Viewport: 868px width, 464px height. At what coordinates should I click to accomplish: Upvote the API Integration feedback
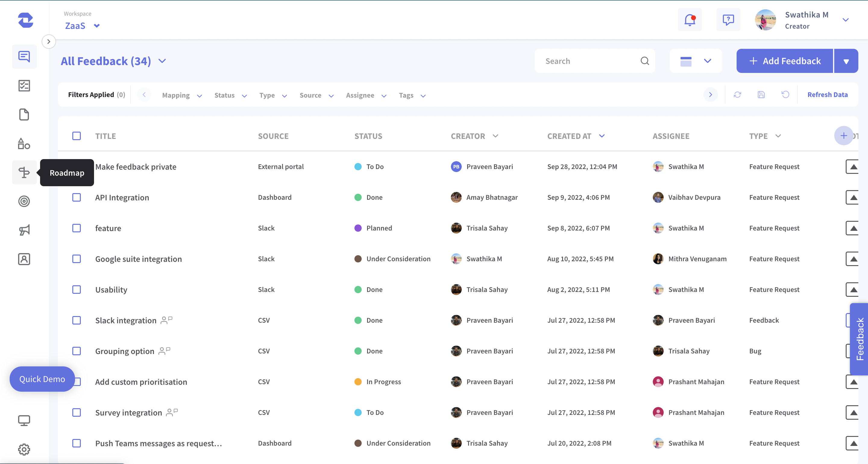(x=853, y=197)
